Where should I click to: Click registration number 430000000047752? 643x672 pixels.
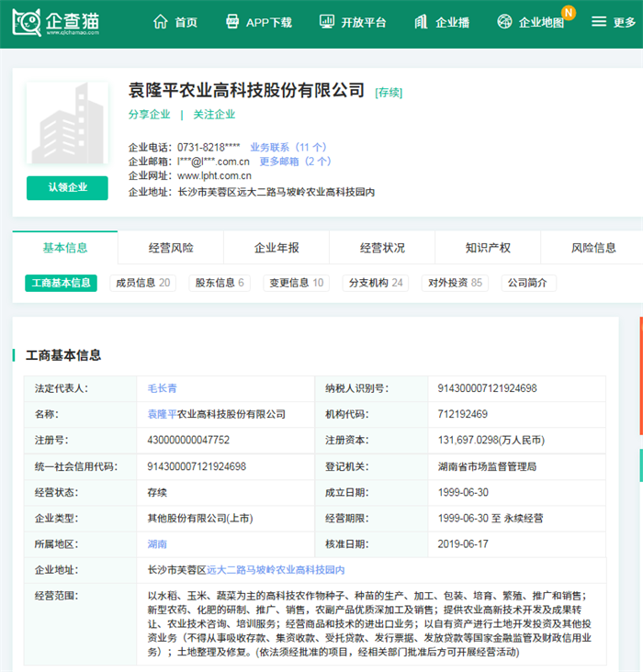point(188,440)
